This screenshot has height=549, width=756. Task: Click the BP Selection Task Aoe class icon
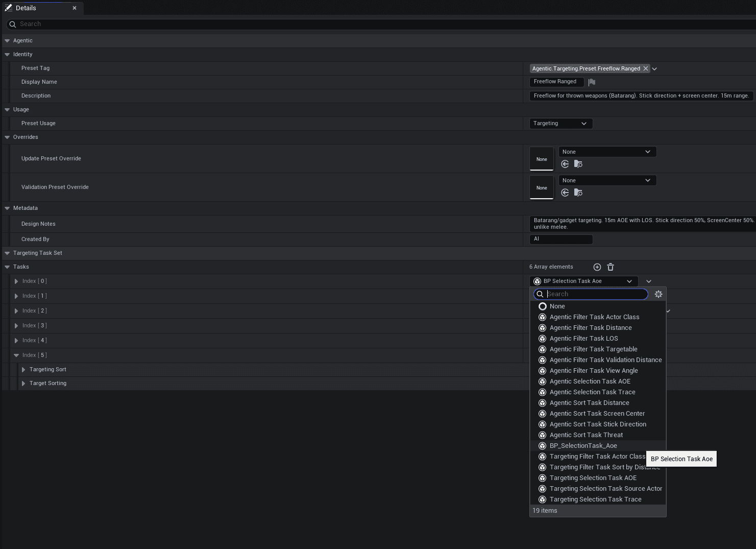(537, 281)
